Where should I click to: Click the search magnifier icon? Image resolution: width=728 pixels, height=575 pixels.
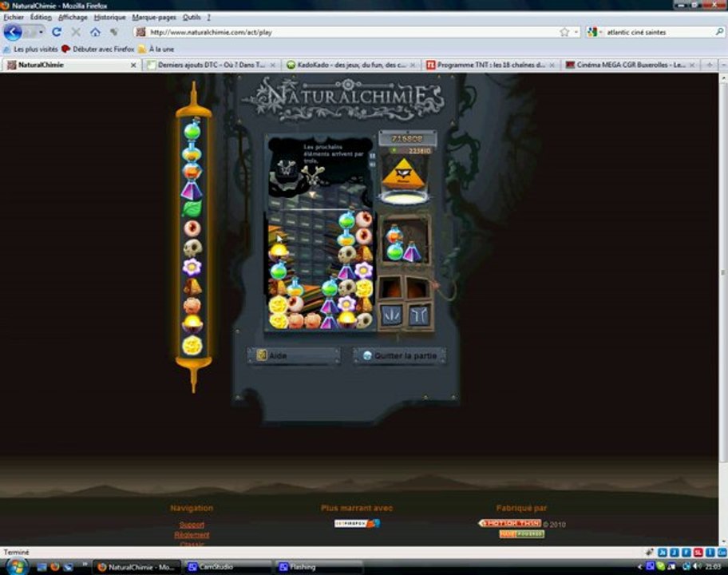(718, 32)
